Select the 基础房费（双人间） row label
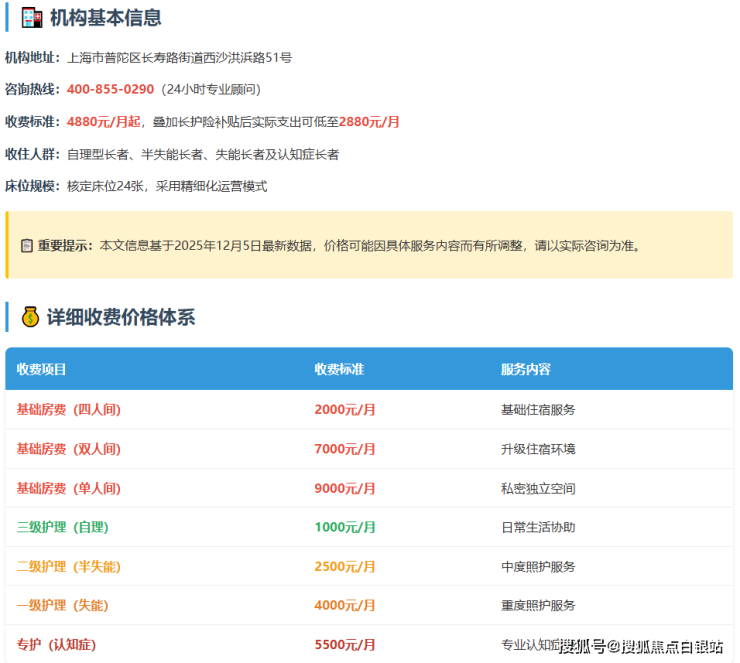Screen dimensions: 740x663 coord(68,449)
